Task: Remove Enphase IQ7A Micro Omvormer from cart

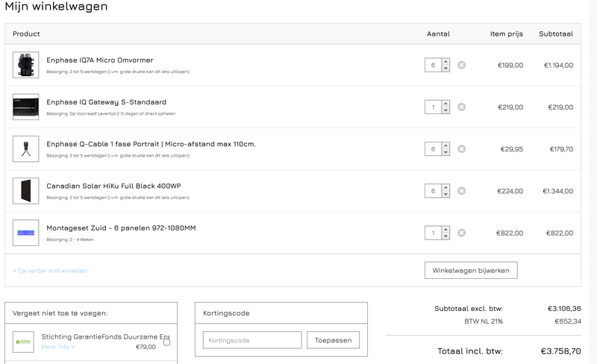Action: pyautogui.click(x=461, y=65)
